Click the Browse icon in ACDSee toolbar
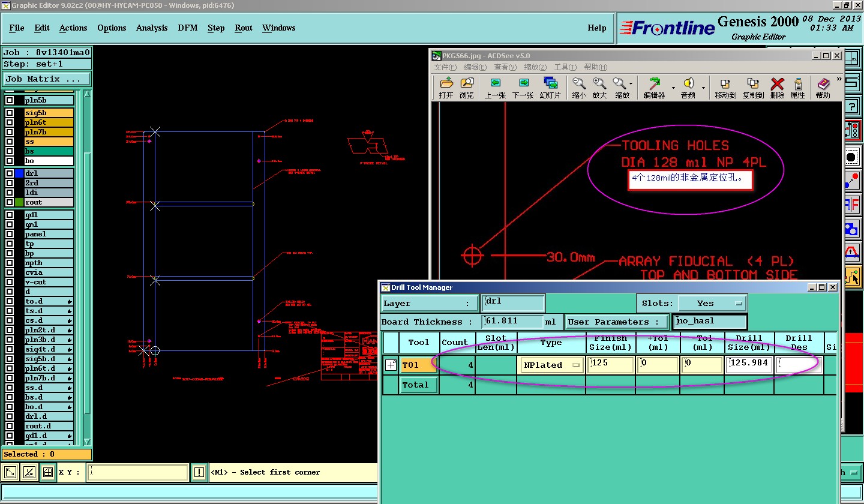The image size is (864, 504). 467,83
